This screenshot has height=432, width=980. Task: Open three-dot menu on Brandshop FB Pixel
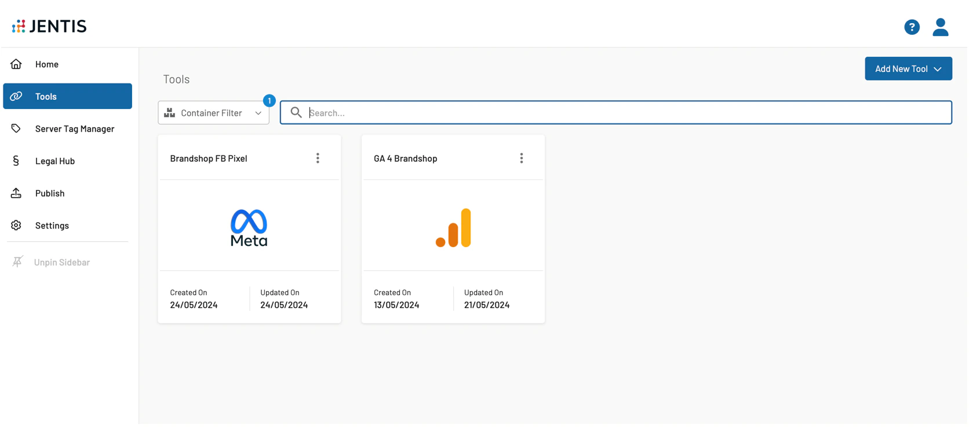pyautogui.click(x=318, y=158)
